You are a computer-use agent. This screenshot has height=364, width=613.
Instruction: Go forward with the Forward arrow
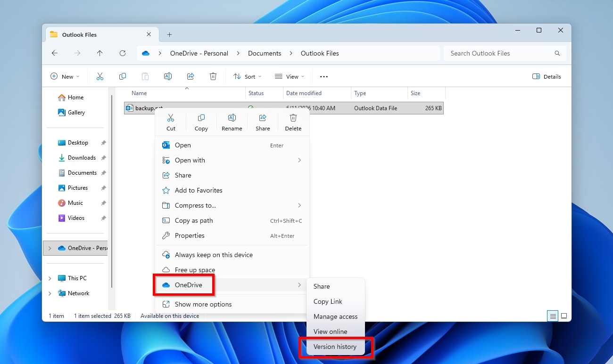77,53
